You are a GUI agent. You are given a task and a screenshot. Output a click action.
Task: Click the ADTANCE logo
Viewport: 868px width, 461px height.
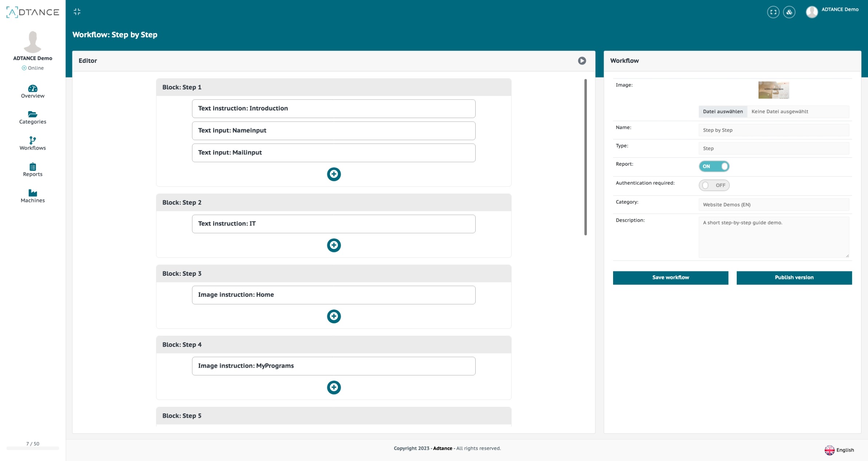click(x=33, y=12)
